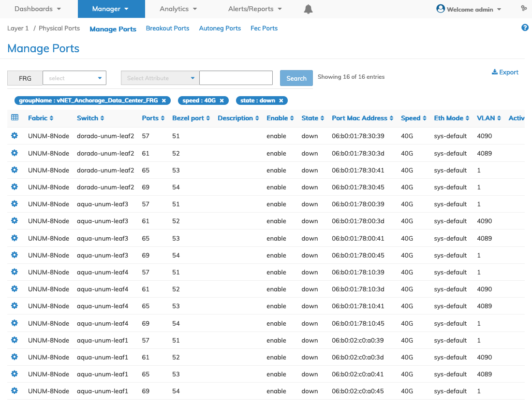Open gear menu for aqua-unum-leaf3 port 65

pyautogui.click(x=14, y=238)
